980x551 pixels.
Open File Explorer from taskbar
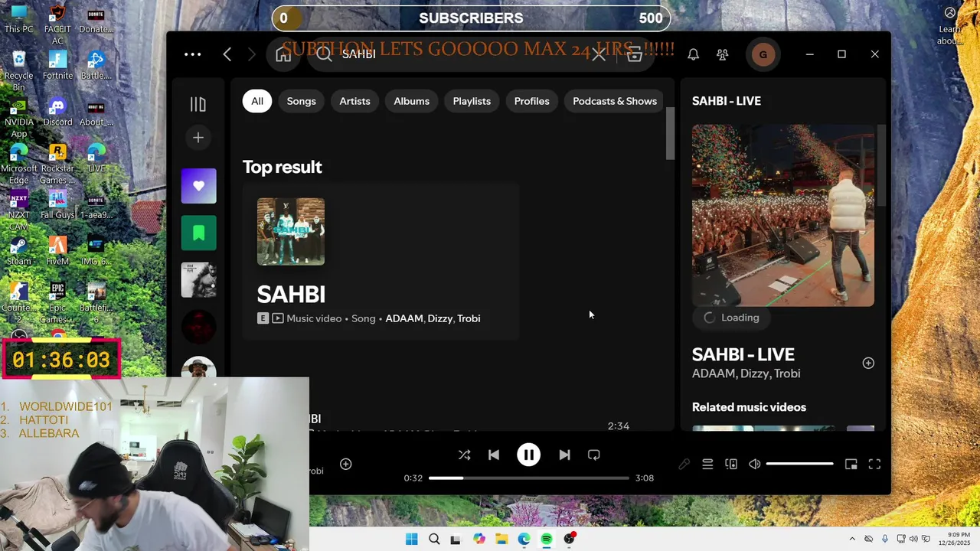(x=501, y=539)
